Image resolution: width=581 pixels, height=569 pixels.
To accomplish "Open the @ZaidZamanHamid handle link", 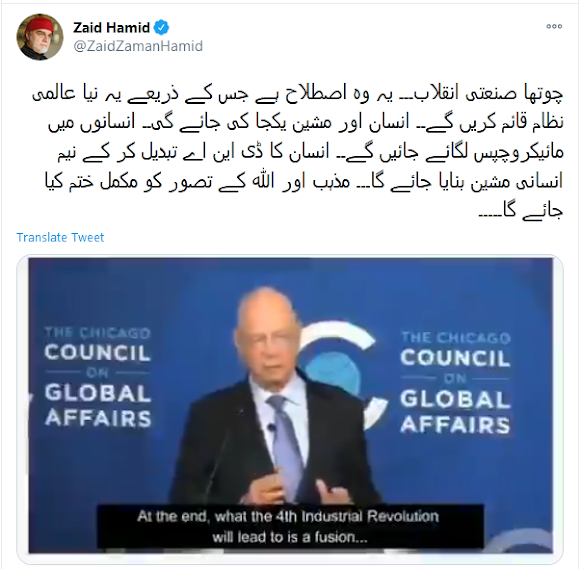I will (x=138, y=46).
